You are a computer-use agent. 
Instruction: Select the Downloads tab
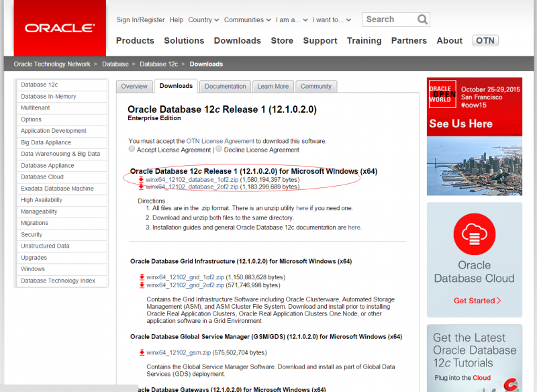pyautogui.click(x=176, y=86)
